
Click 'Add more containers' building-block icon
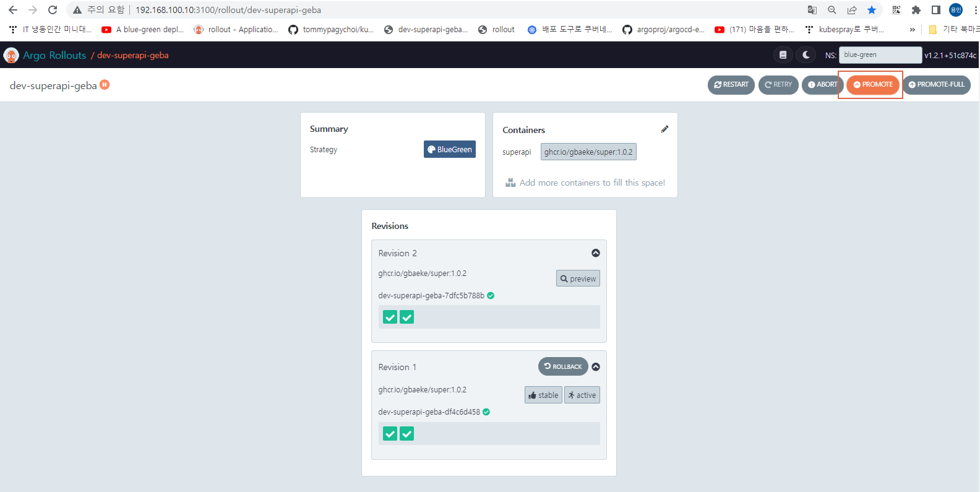tap(510, 183)
